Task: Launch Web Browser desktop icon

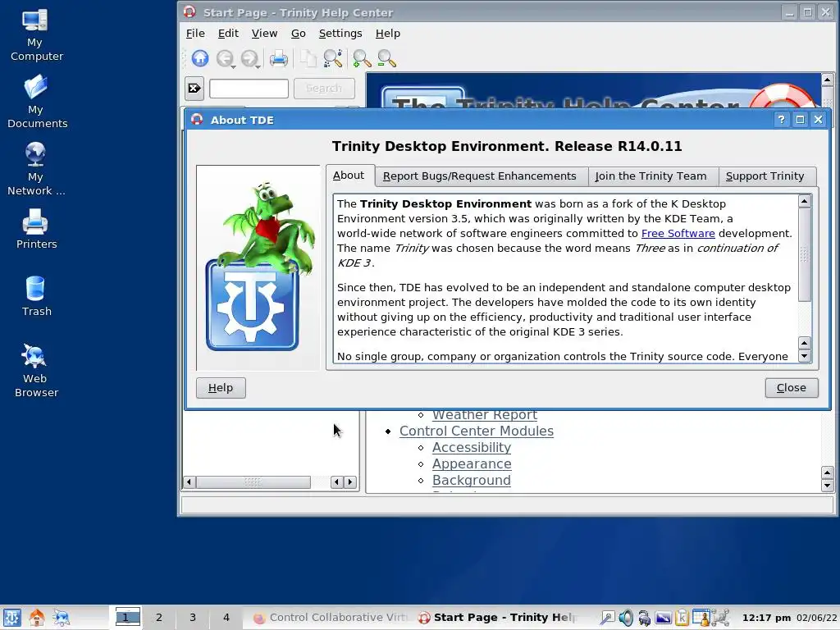Action: click(x=36, y=371)
